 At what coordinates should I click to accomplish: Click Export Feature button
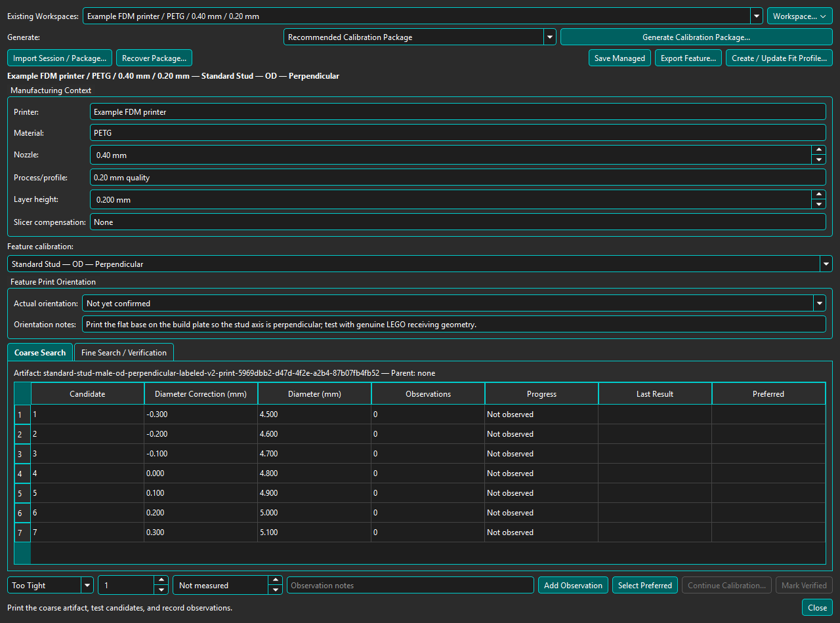click(x=688, y=58)
